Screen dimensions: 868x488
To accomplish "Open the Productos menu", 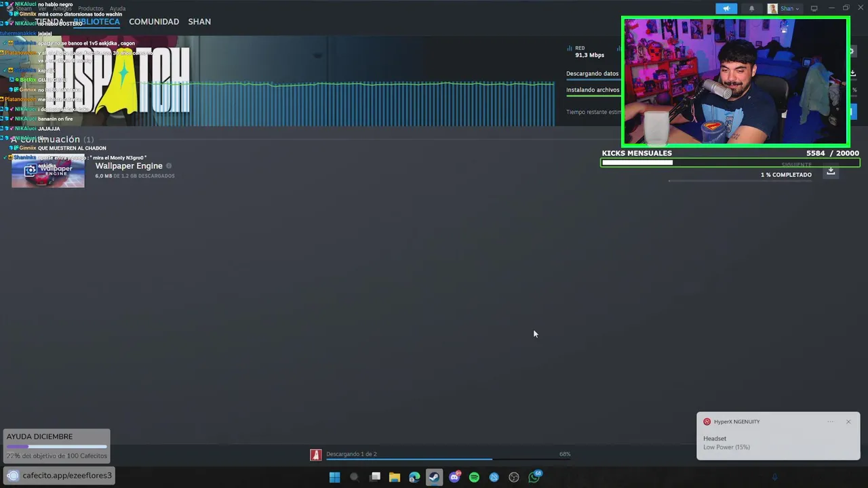I will pyautogui.click(x=90, y=9).
